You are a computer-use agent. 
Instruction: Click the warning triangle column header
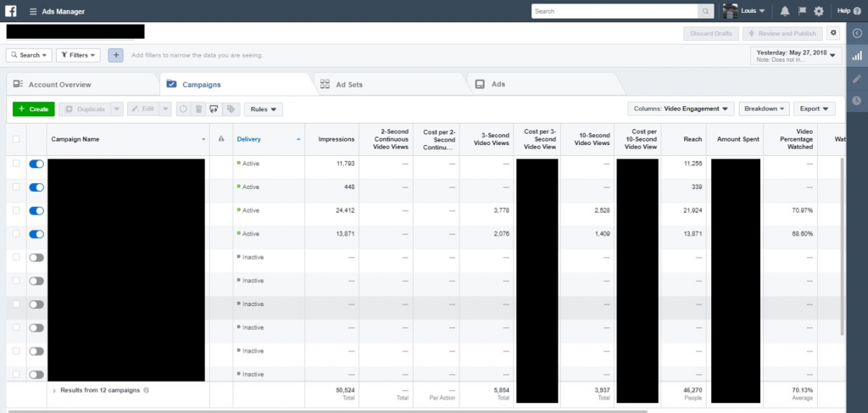(221, 140)
